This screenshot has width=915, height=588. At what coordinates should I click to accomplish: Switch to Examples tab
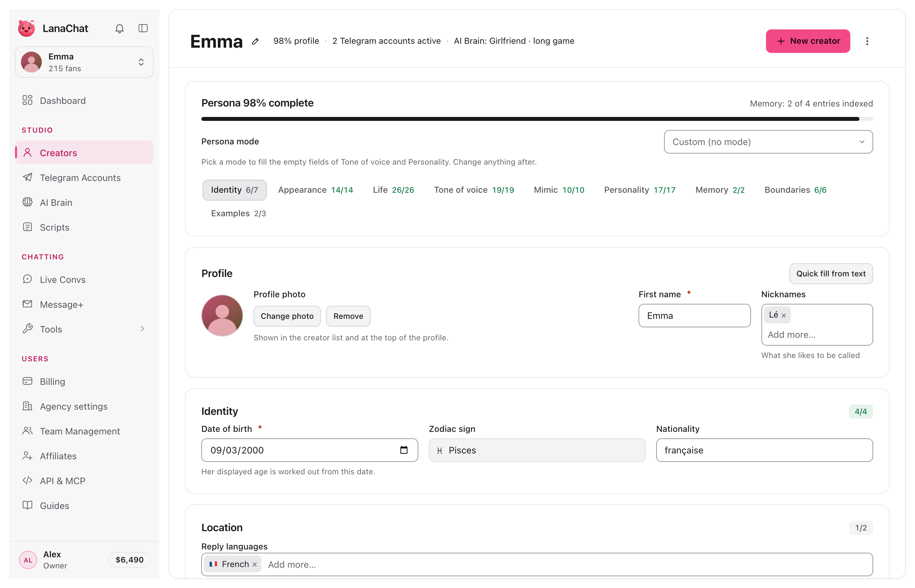coord(238,213)
